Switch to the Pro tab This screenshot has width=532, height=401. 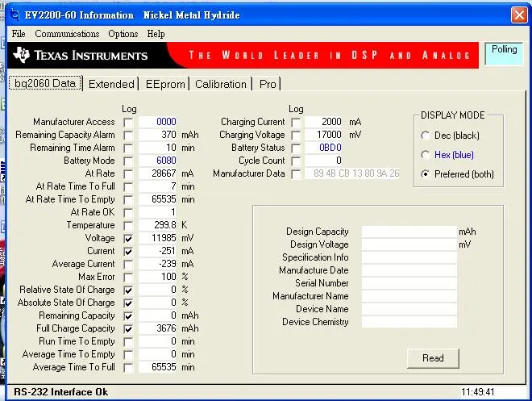pos(268,84)
